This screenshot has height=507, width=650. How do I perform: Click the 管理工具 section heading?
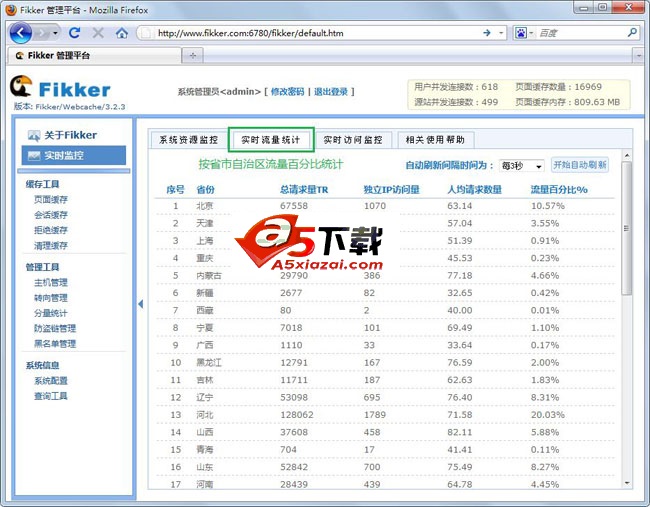coord(42,267)
